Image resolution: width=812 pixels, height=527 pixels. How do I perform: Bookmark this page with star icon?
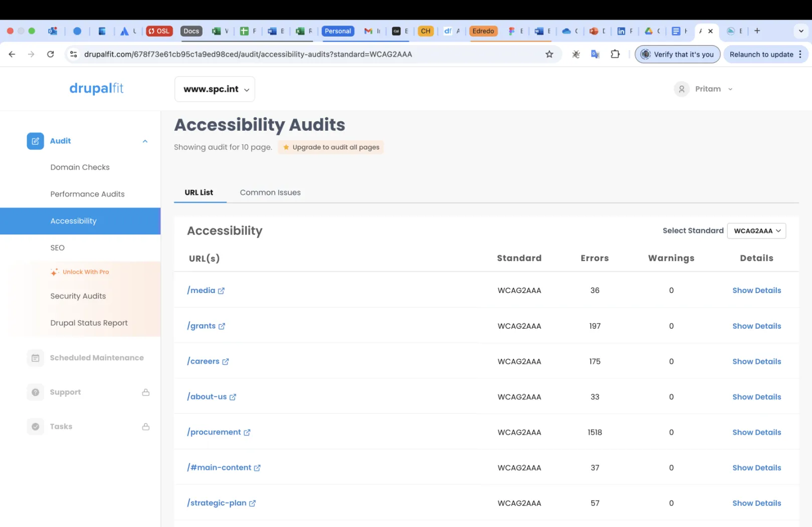click(x=549, y=54)
